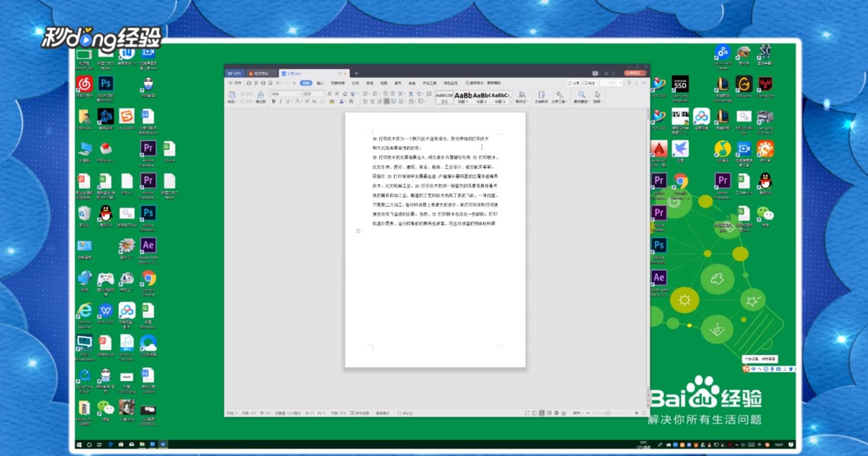Screen dimensions: 868x456
Task: Switch to the Page Layout ribbon tab
Action: 337,83
